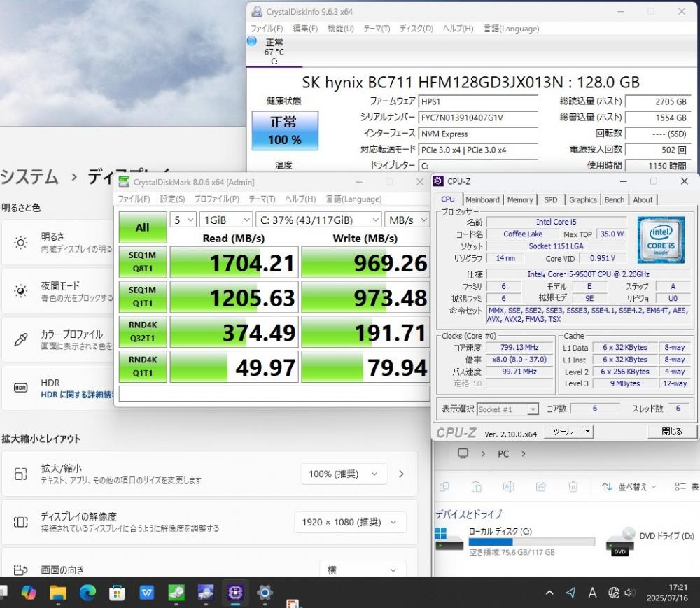
Task: Open Explorer's 並べ替え sort dropdown
Action: 629,487
